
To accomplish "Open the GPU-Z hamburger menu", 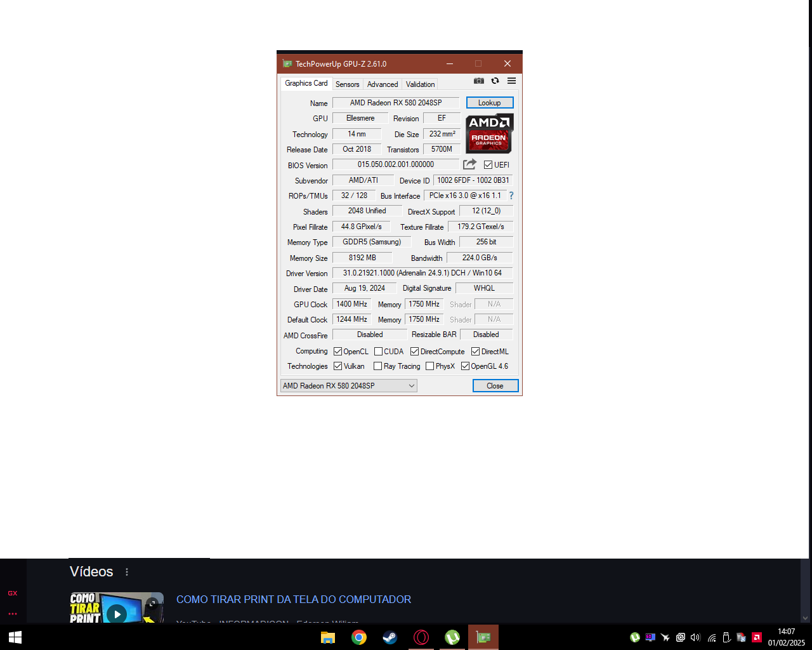I will (x=511, y=81).
